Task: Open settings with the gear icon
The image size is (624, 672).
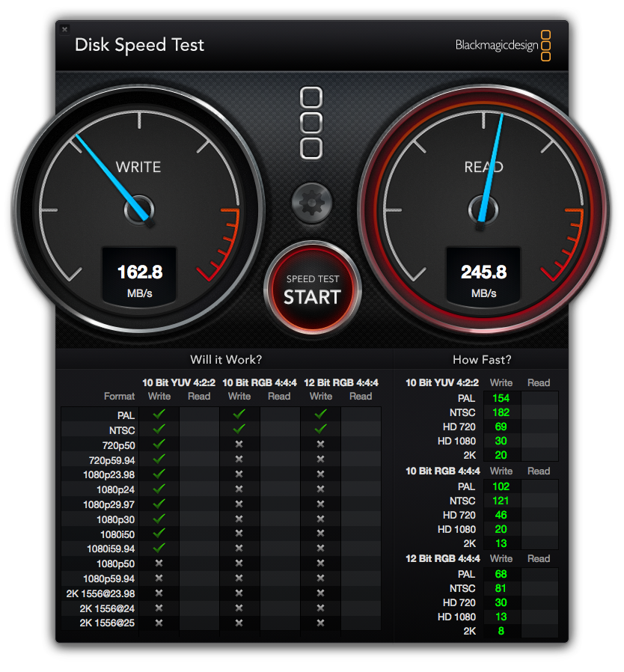Action: (x=311, y=201)
